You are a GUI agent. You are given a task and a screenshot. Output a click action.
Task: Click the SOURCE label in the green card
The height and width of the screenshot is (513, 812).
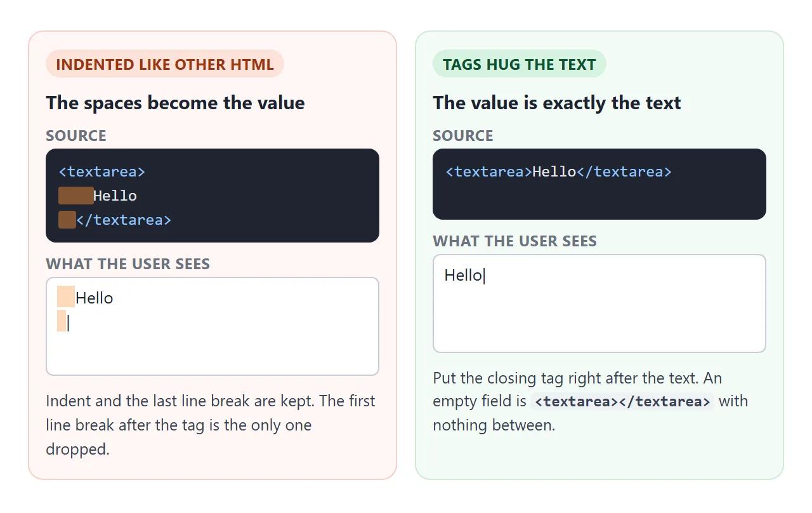coord(463,136)
